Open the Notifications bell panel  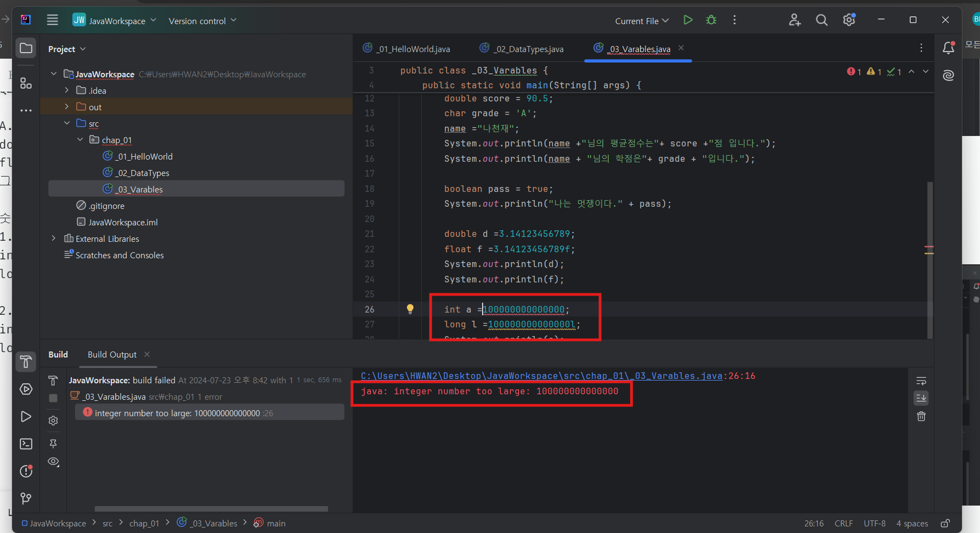click(x=949, y=48)
